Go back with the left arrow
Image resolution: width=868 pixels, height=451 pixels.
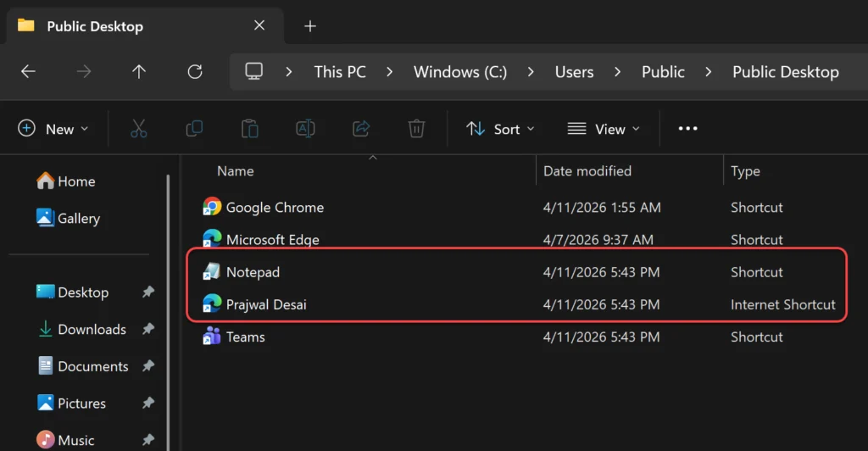click(28, 71)
